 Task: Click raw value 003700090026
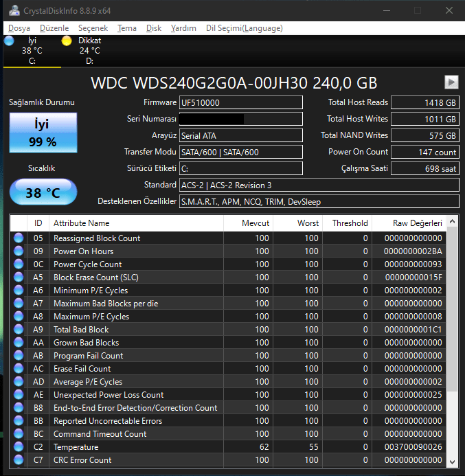tap(413, 447)
